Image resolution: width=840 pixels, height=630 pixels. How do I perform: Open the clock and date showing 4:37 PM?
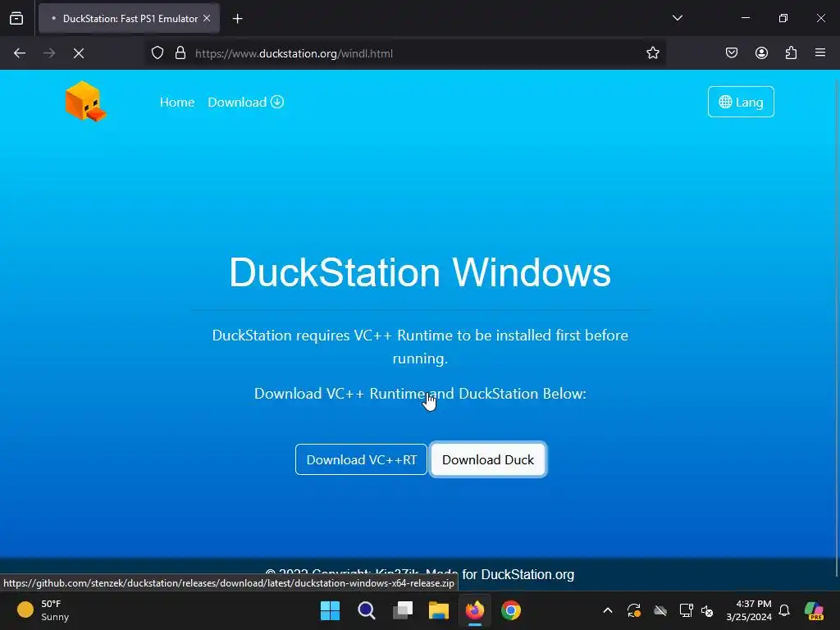[749, 610]
